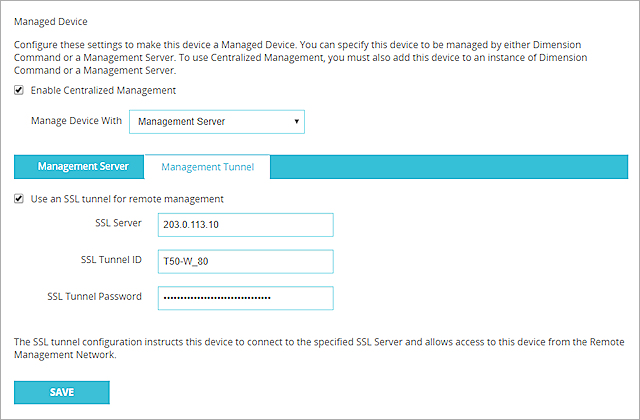The width and height of the screenshot is (640, 420).
Task: Focus the SSL Tunnel ID field
Action: pyautogui.click(x=244, y=261)
